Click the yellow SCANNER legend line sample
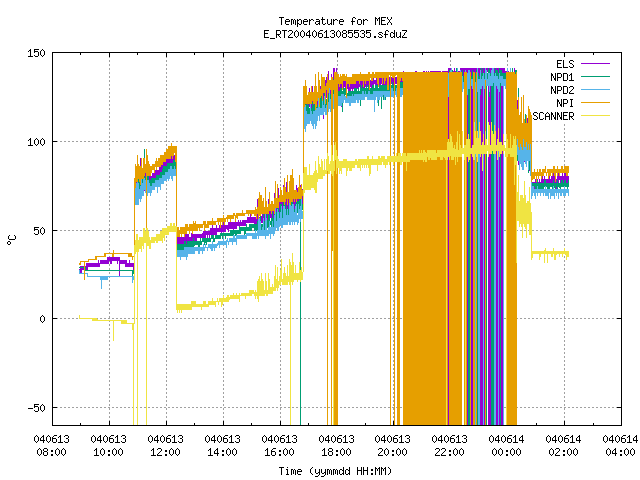Screen dimensions: 640x480 (x=595, y=116)
